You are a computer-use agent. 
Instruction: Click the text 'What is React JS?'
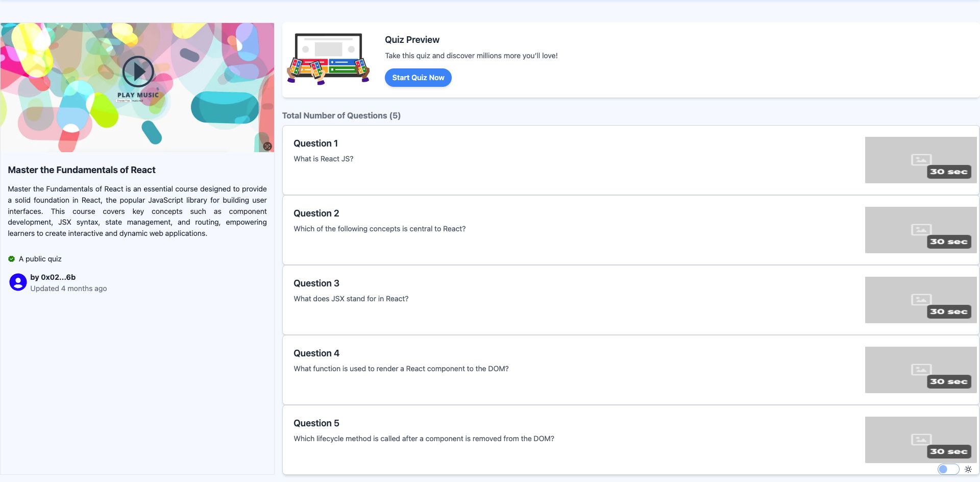324,159
